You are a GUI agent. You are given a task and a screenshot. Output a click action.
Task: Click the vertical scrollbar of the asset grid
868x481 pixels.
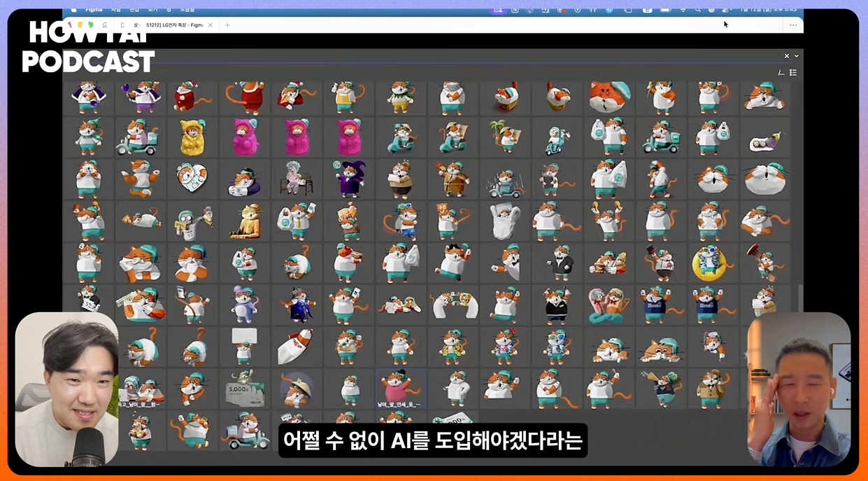point(800,298)
